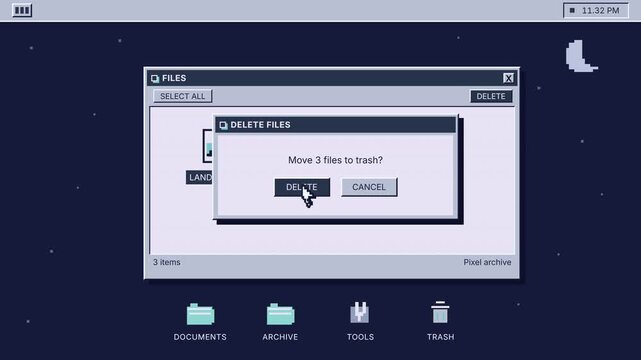
Task: Confirm deletion with the dialog's DELETE button
Action: [302, 187]
